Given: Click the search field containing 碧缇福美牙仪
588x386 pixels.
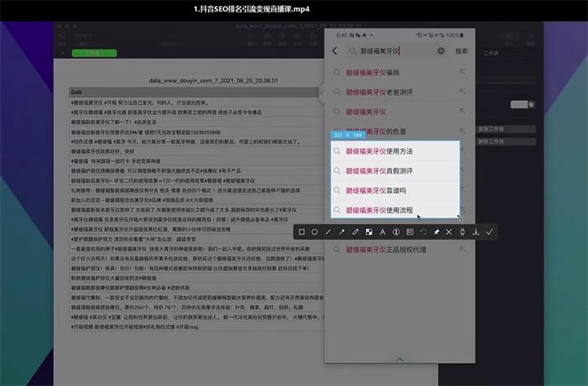Looking at the screenshot, I should click(396, 51).
